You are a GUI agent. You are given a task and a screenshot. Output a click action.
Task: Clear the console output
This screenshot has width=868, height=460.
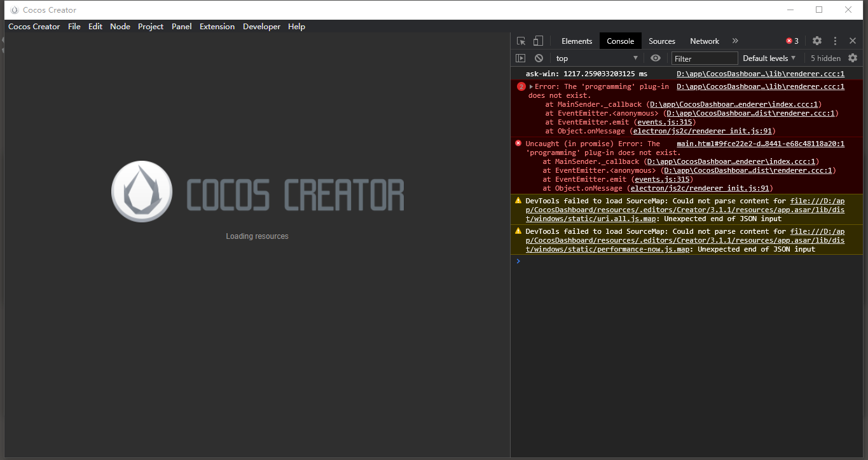539,58
